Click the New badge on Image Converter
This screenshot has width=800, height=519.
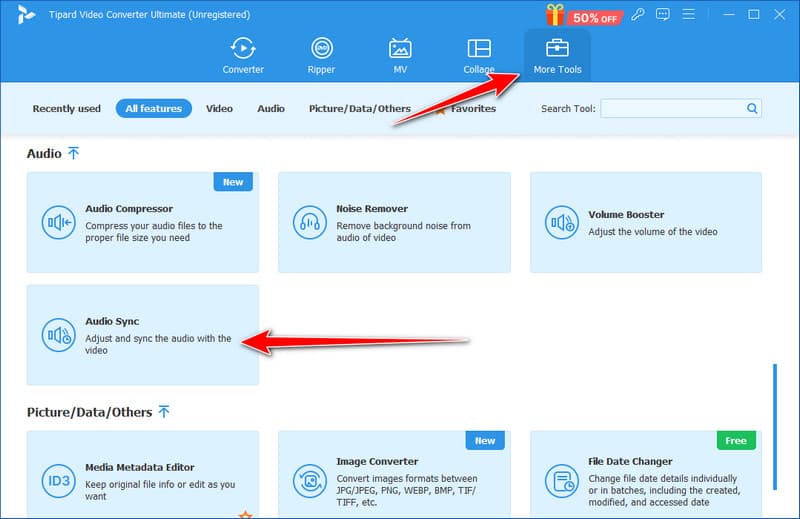pos(485,440)
